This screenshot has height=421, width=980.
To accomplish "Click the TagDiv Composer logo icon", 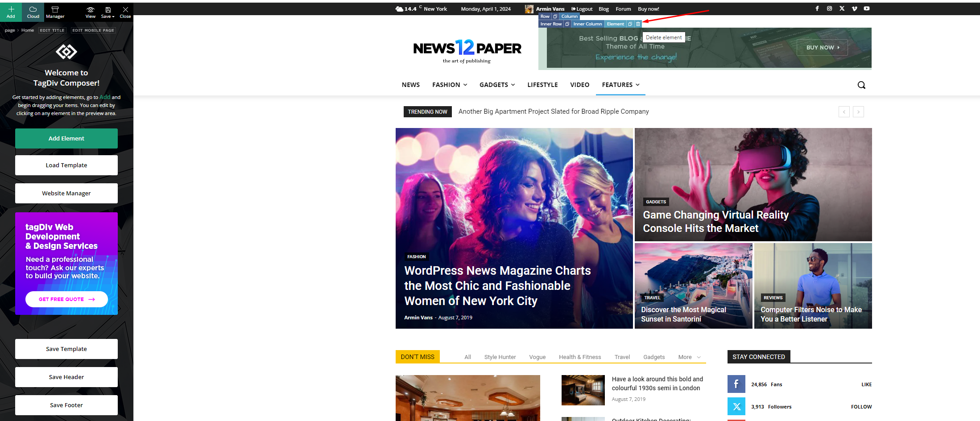I will (x=66, y=52).
